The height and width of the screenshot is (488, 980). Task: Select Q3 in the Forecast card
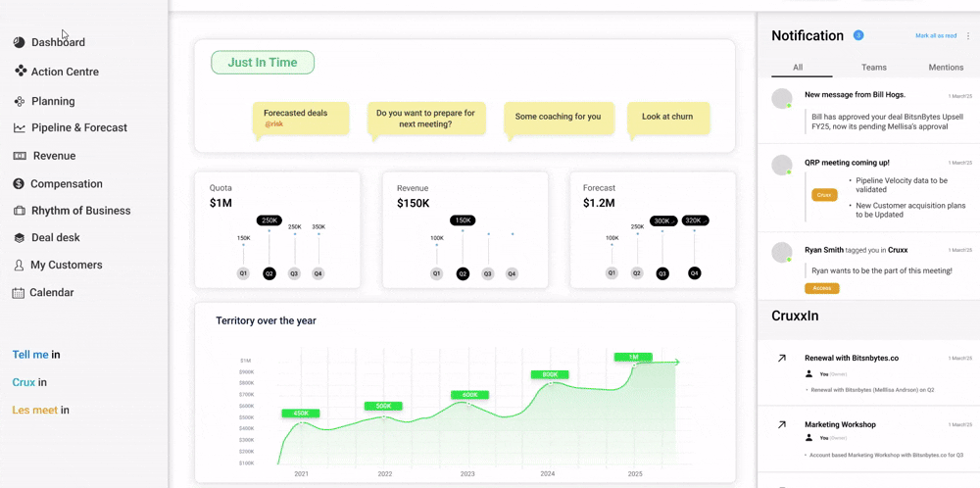tap(661, 273)
